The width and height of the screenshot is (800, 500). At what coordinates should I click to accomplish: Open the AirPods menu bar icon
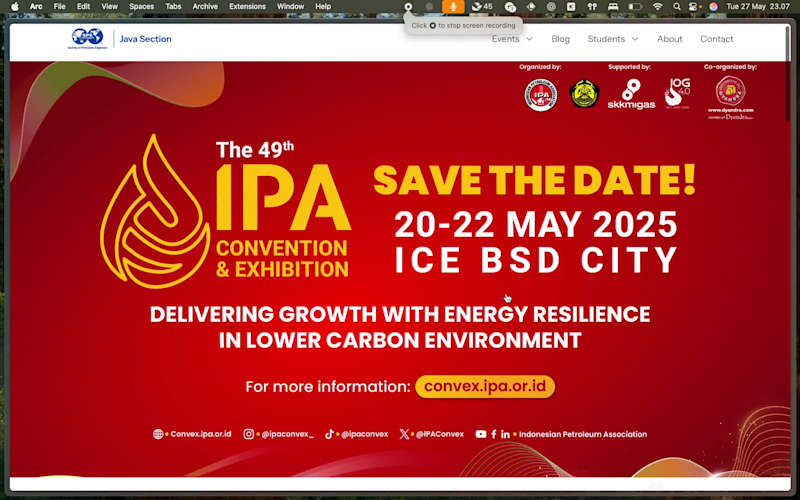592,7
